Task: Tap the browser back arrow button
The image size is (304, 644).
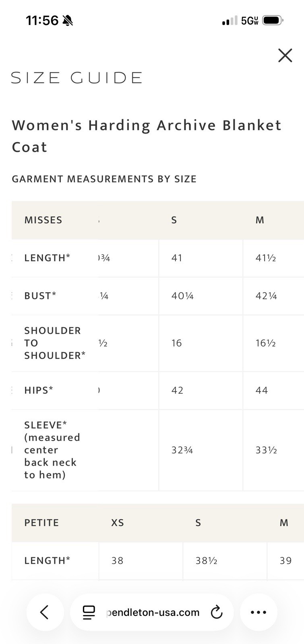Action: tap(45, 612)
